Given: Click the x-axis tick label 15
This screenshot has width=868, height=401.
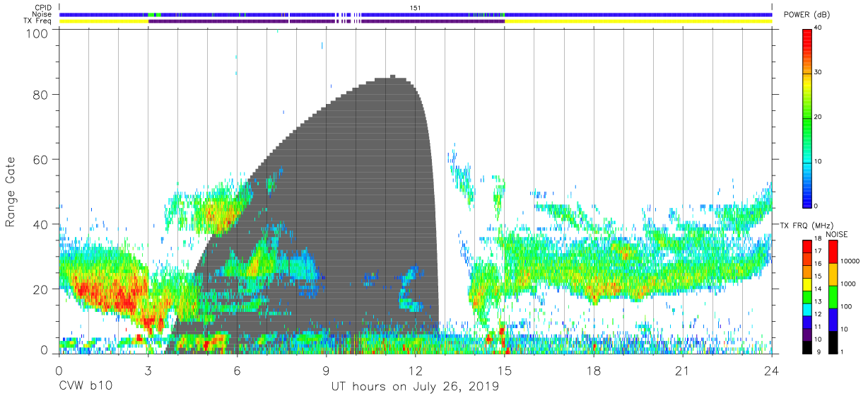Looking at the screenshot, I should [504, 370].
